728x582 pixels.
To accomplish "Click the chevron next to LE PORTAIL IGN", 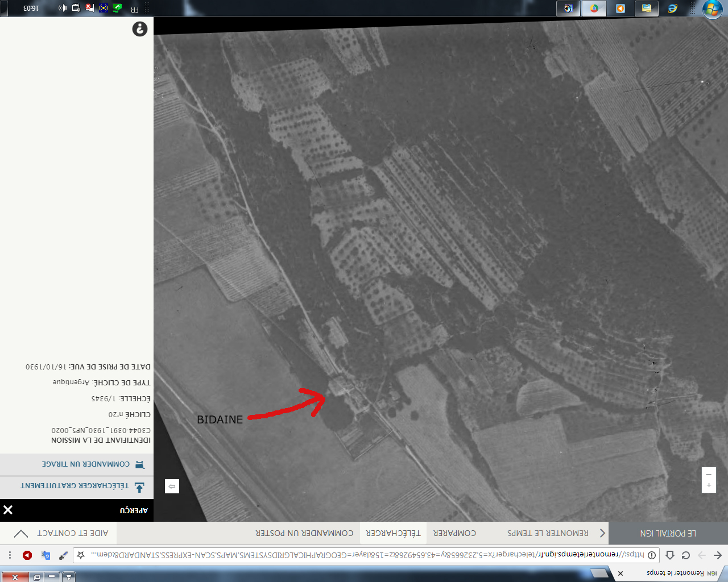I will click(602, 533).
